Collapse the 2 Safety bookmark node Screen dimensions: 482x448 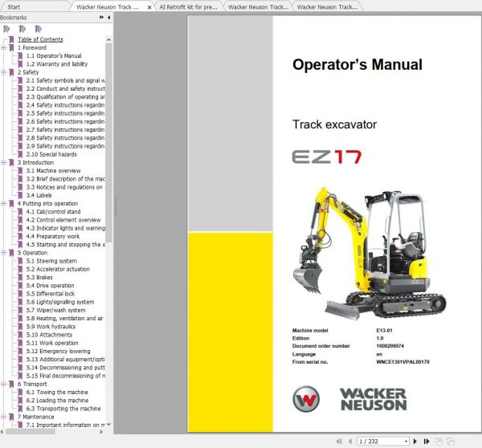pos(3,72)
